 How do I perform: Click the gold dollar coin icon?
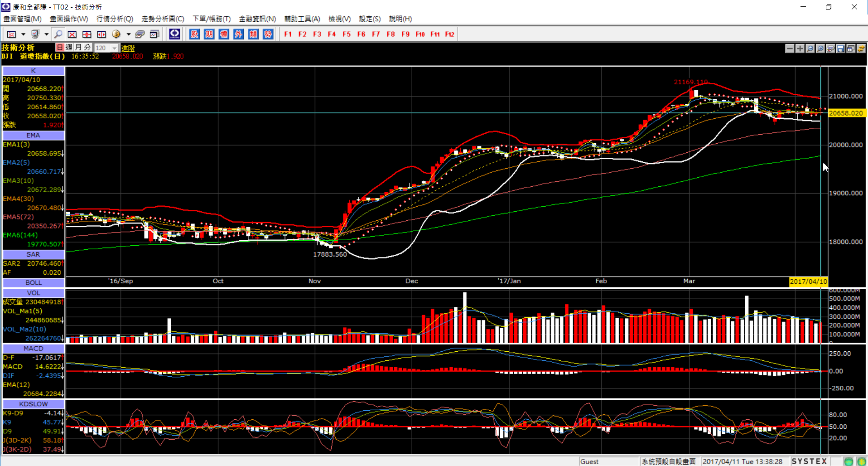116,34
